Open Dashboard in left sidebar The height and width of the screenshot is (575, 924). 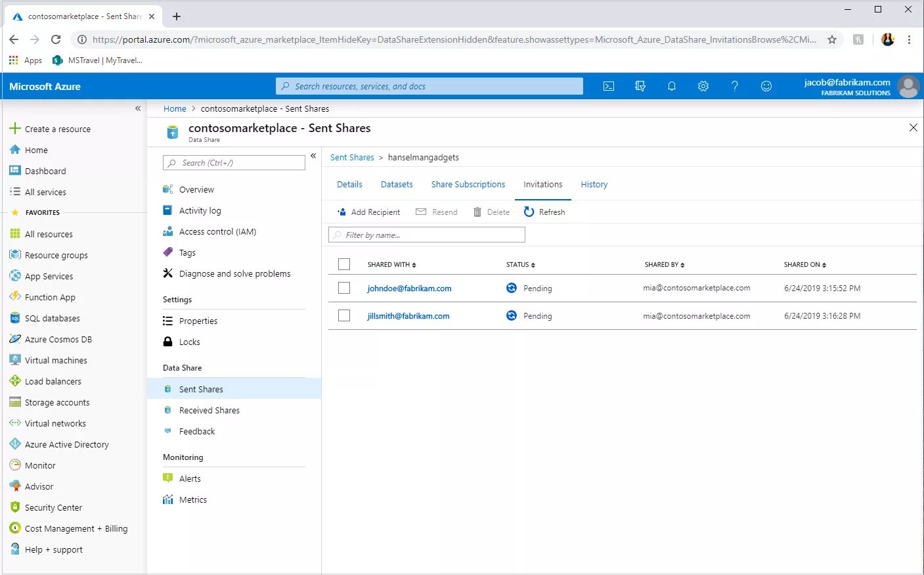coord(45,171)
